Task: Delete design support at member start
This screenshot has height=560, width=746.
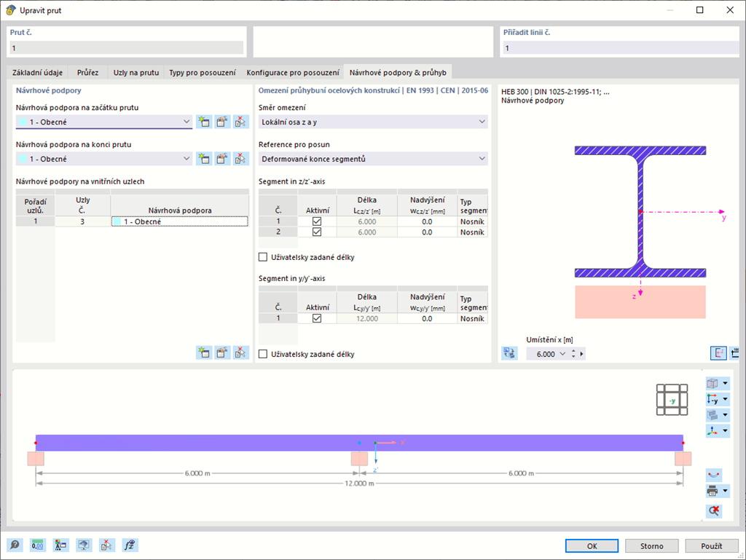Action: [x=240, y=122]
